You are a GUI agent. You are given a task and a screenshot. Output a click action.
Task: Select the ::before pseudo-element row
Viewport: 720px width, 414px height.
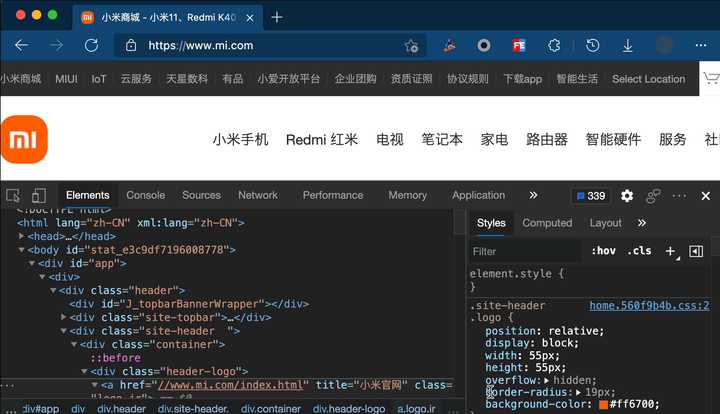click(115, 358)
